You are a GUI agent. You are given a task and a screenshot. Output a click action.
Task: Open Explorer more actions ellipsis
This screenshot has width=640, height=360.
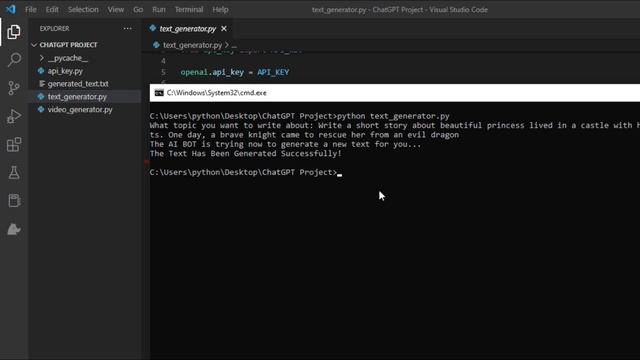(127, 29)
